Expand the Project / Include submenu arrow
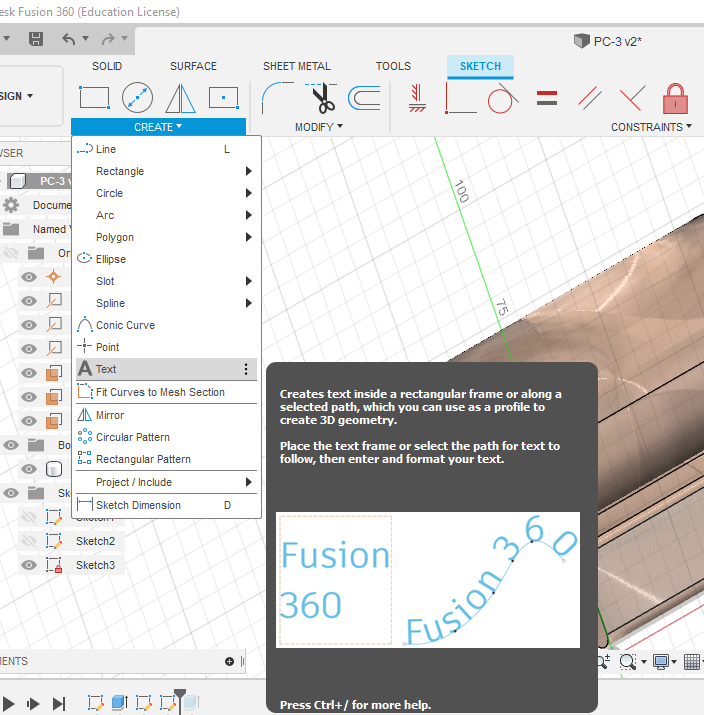This screenshot has width=704, height=715. tap(248, 482)
